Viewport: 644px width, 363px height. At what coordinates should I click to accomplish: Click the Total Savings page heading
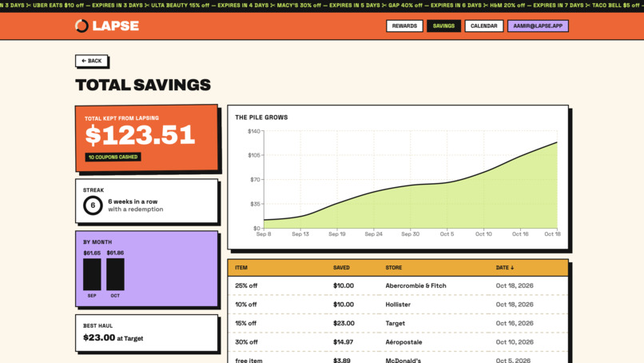[143, 85]
